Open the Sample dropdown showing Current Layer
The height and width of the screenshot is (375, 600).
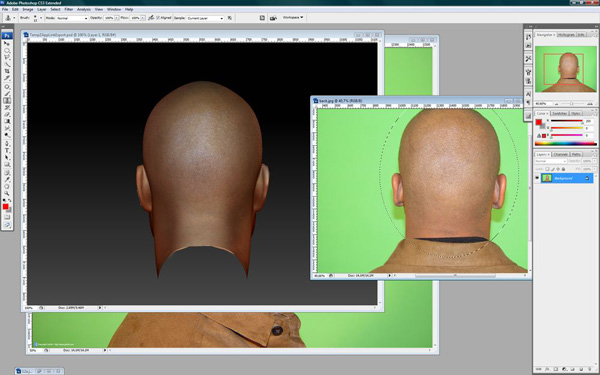coord(205,18)
